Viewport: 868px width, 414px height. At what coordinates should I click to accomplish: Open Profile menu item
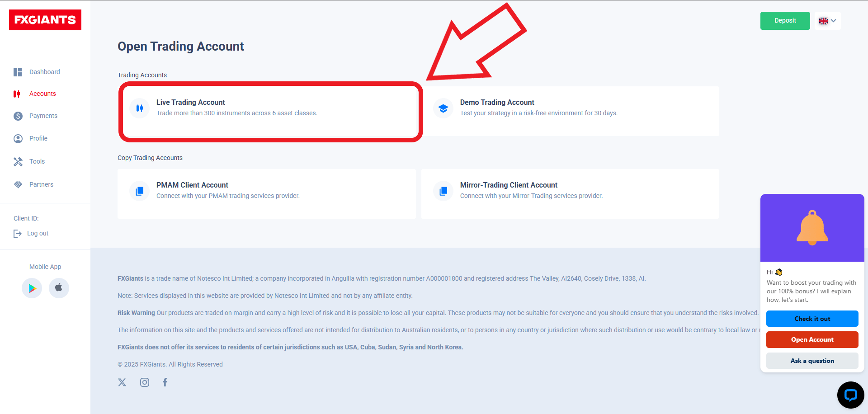pyautogui.click(x=38, y=138)
